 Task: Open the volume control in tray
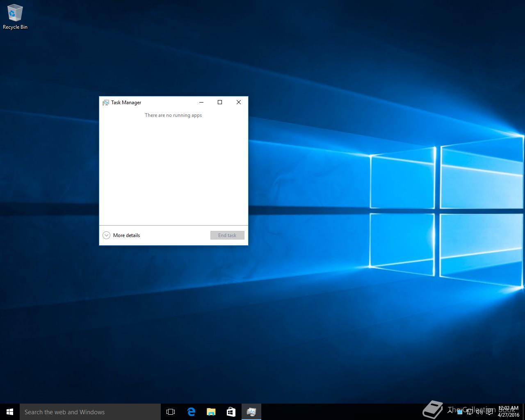pyautogui.click(x=479, y=412)
